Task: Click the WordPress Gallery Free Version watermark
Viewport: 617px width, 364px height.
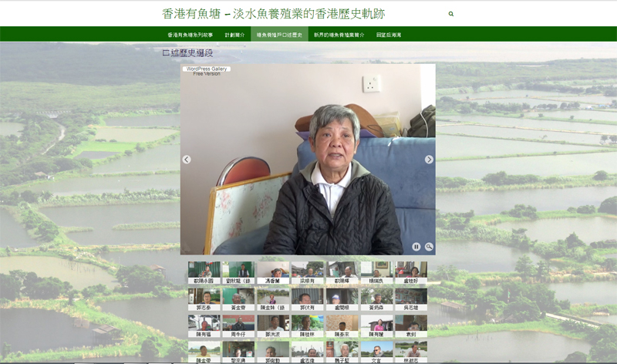Action: (x=206, y=71)
